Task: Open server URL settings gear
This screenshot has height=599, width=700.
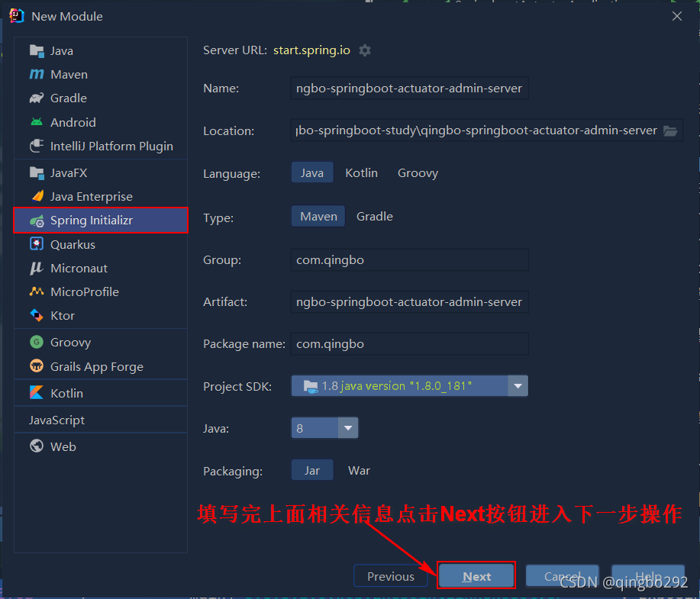Action: [x=365, y=50]
